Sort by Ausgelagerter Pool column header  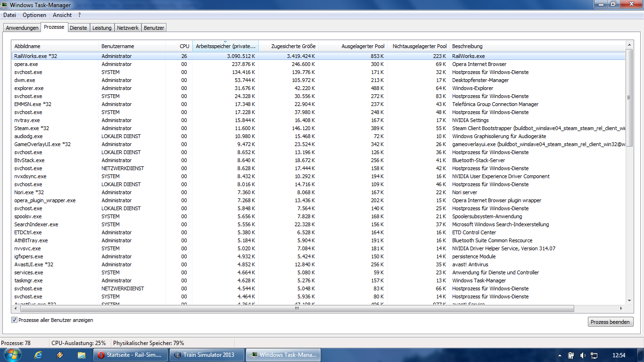click(353, 46)
